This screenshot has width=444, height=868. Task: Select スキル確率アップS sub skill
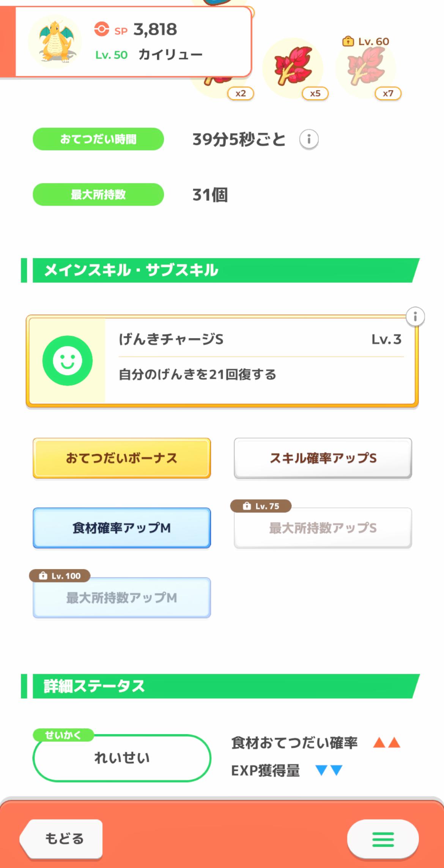323,458
